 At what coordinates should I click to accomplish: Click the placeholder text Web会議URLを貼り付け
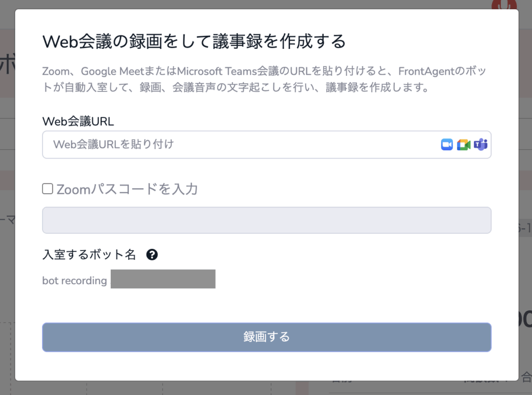(113, 144)
